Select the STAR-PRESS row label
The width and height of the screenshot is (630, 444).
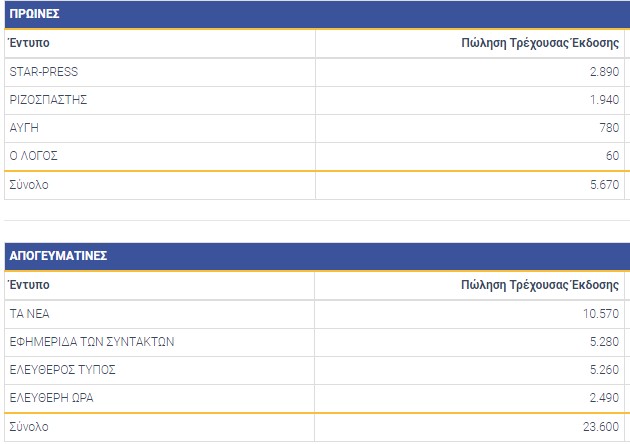coord(43,72)
